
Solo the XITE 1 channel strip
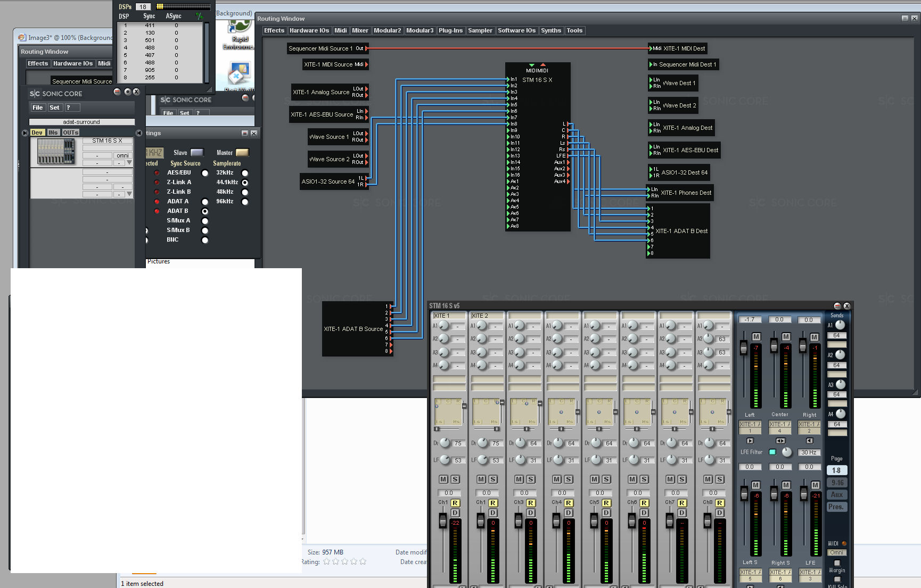tap(455, 479)
